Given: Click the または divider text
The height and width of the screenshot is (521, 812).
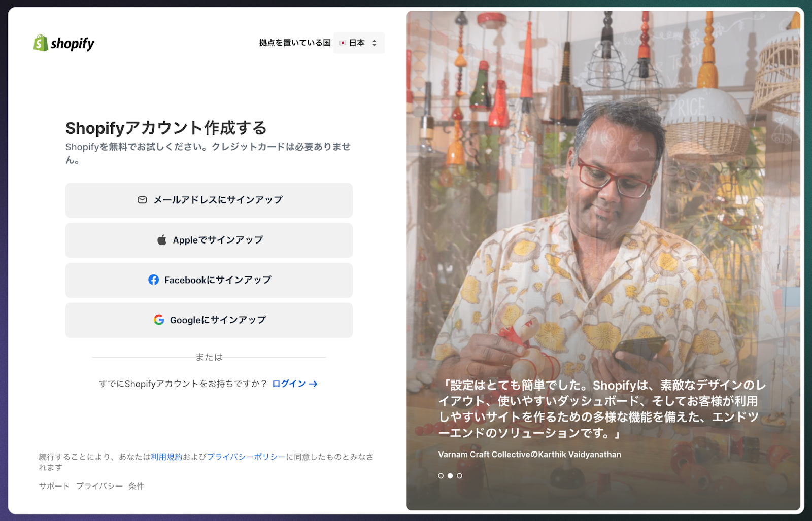Looking at the screenshot, I should click(x=209, y=357).
